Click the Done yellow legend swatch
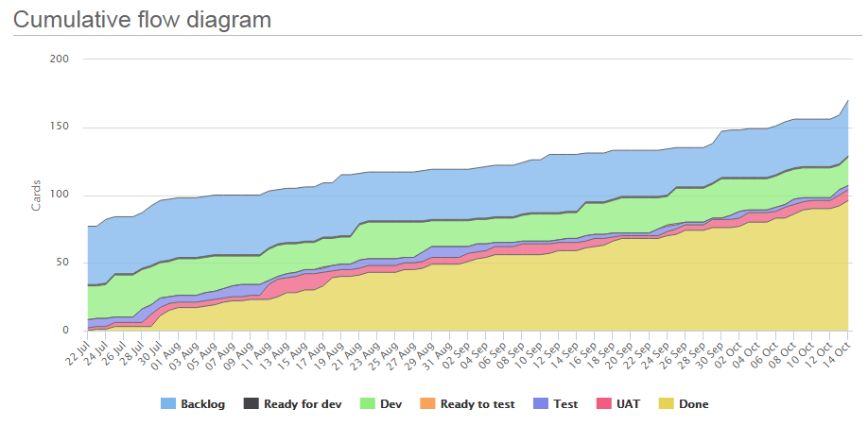The image size is (868, 426). click(x=666, y=404)
